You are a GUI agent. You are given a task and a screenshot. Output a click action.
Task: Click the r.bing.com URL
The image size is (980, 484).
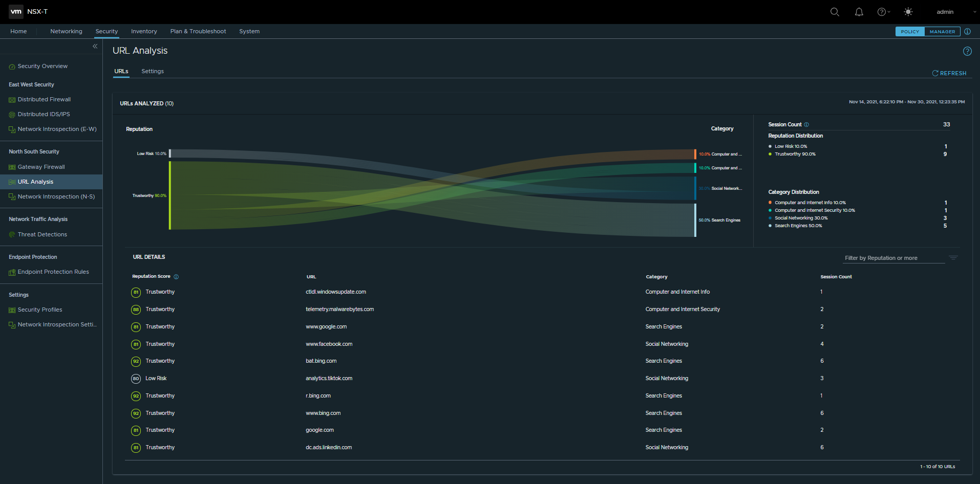(318, 395)
